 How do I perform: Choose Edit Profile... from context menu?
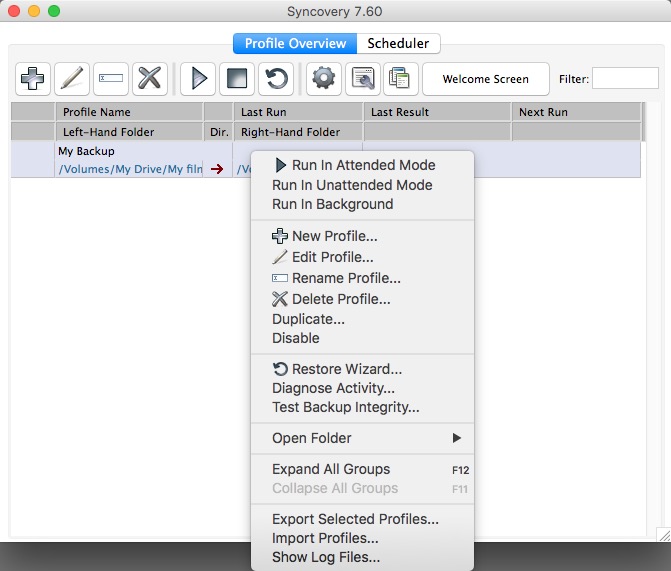point(362,257)
